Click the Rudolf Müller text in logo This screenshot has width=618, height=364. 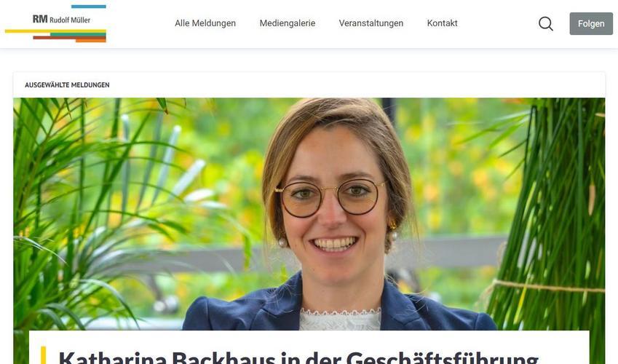tap(70, 20)
